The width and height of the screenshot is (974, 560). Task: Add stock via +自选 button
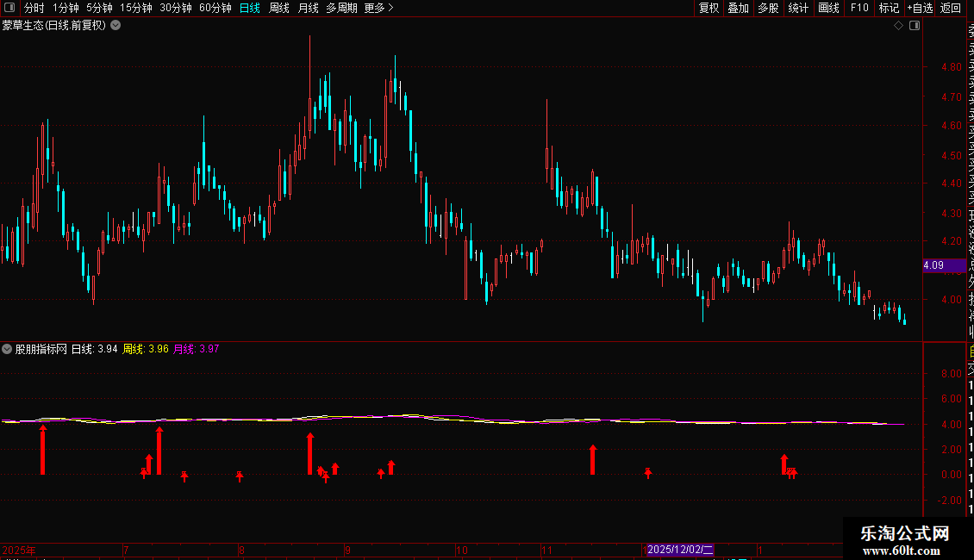coord(920,8)
